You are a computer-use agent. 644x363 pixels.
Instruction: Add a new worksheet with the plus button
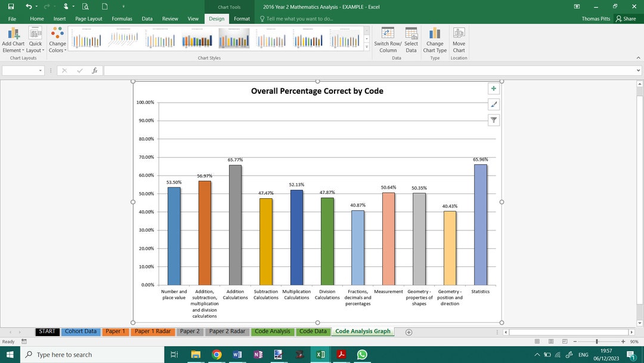[409, 331]
